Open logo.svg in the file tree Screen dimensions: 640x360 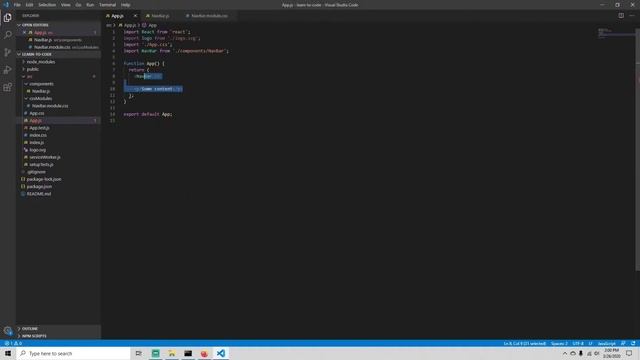(x=38, y=150)
